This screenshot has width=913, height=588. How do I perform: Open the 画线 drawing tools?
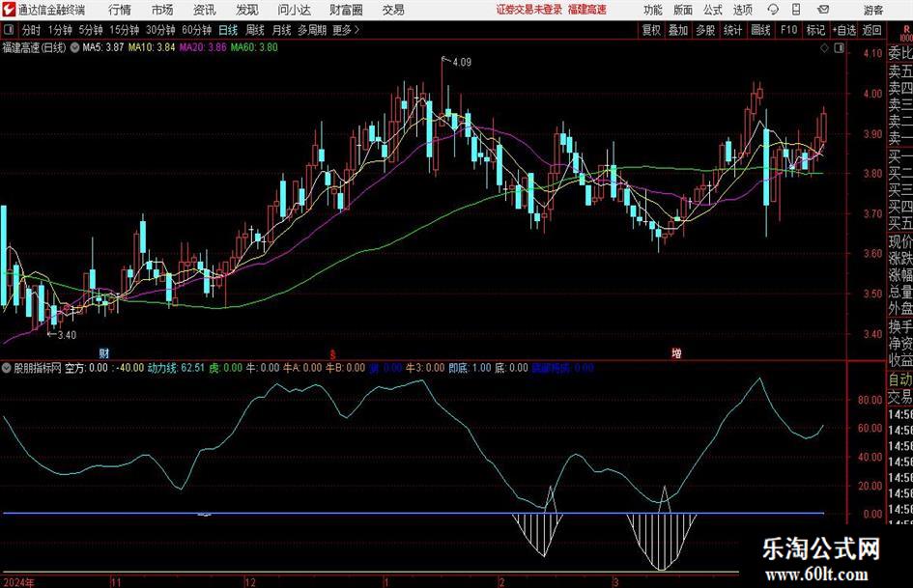(x=760, y=30)
